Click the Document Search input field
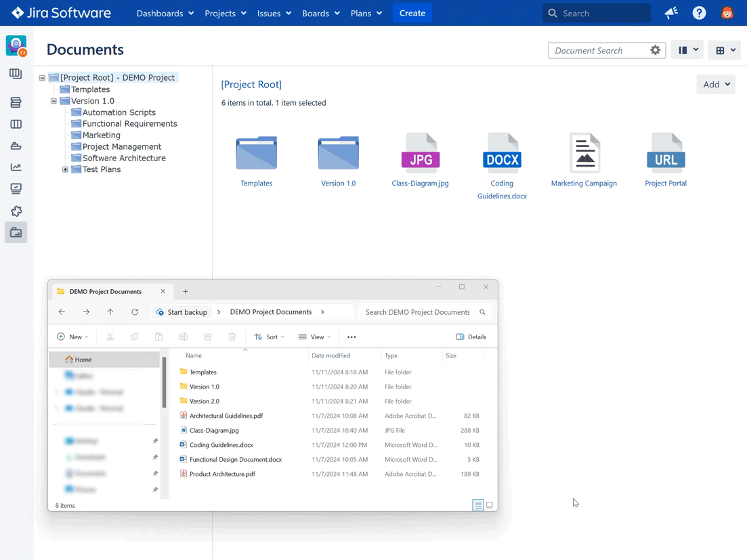Viewport: 747px width, 560px height. pyautogui.click(x=598, y=50)
